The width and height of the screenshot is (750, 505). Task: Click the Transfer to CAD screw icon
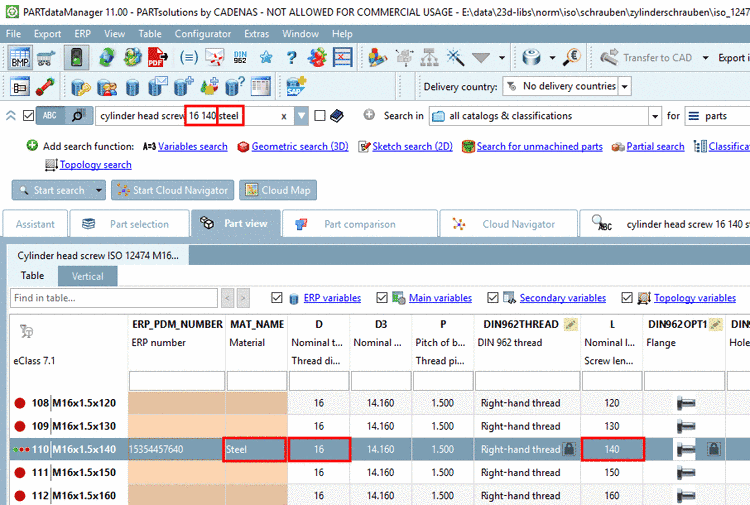609,57
